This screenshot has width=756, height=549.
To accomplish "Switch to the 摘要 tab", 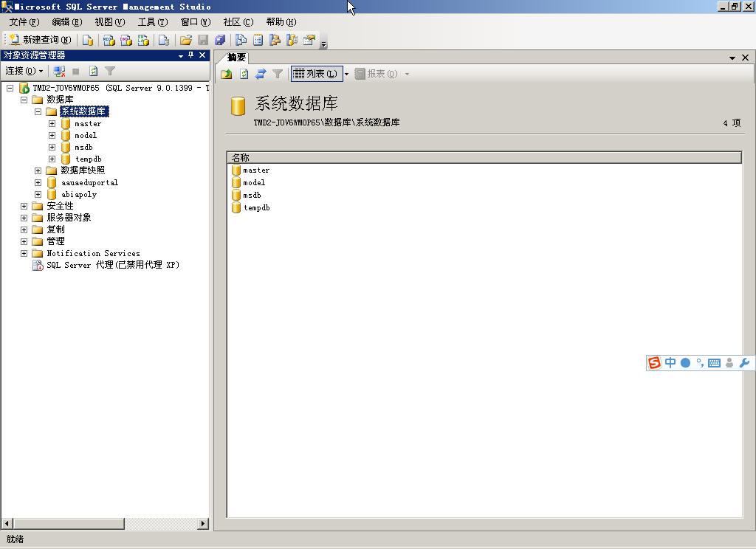I will coord(236,58).
